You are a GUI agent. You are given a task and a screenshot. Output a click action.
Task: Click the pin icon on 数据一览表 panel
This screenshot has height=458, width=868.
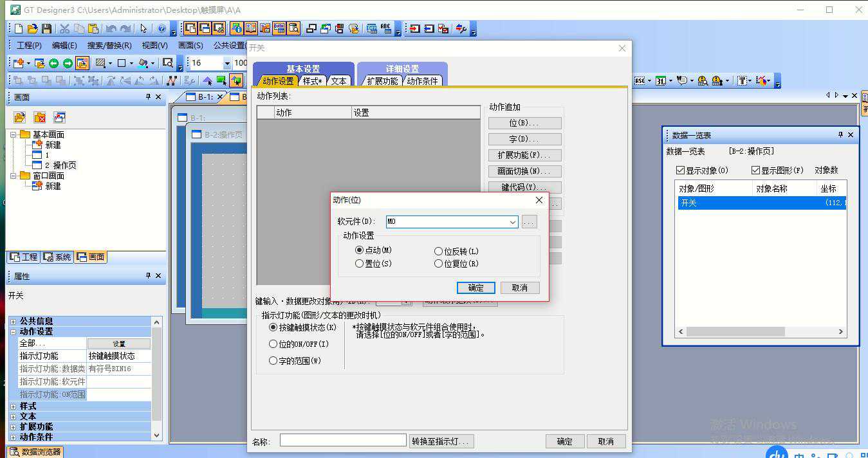(x=840, y=135)
